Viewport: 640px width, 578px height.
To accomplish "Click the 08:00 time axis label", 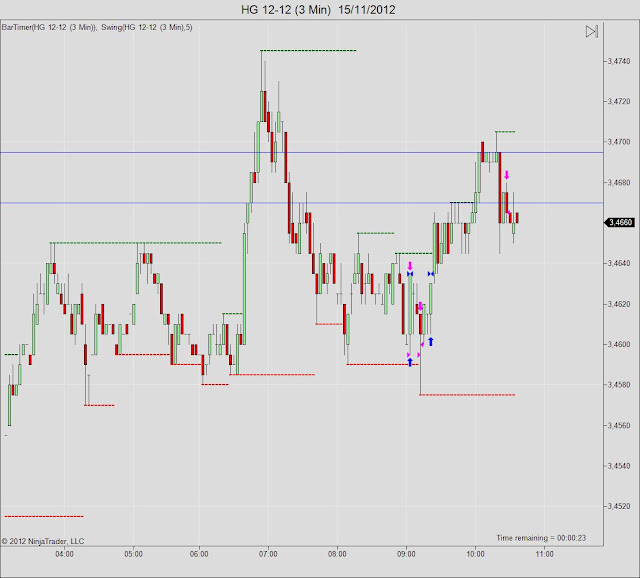I will pyautogui.click(x=337, y=554).
